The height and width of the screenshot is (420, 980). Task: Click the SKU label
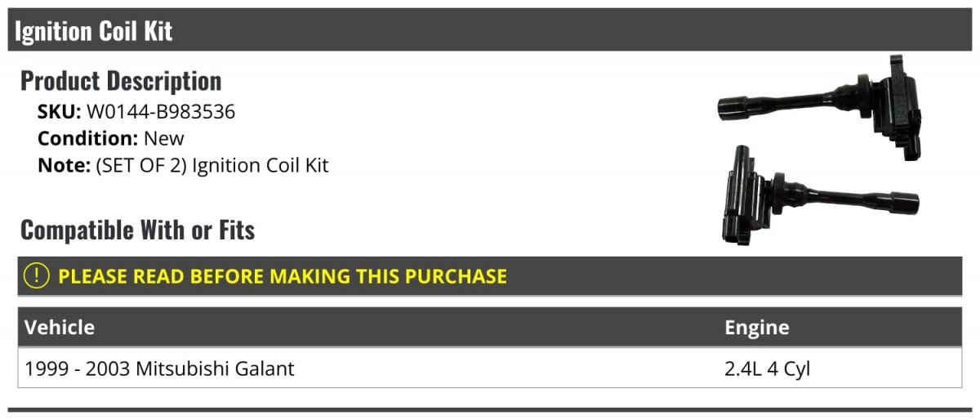click(60, 112)
